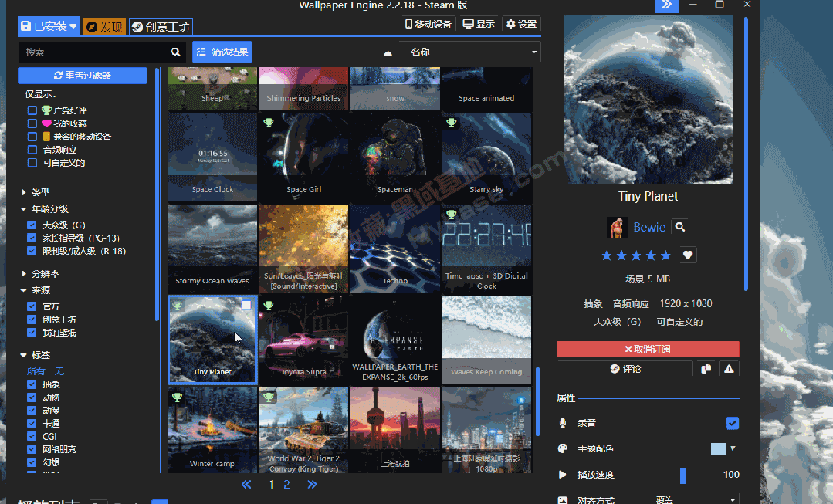Uncheck the 官方 source checkbox
This screenshot has width=833, height=504.
tap(32, 306)
